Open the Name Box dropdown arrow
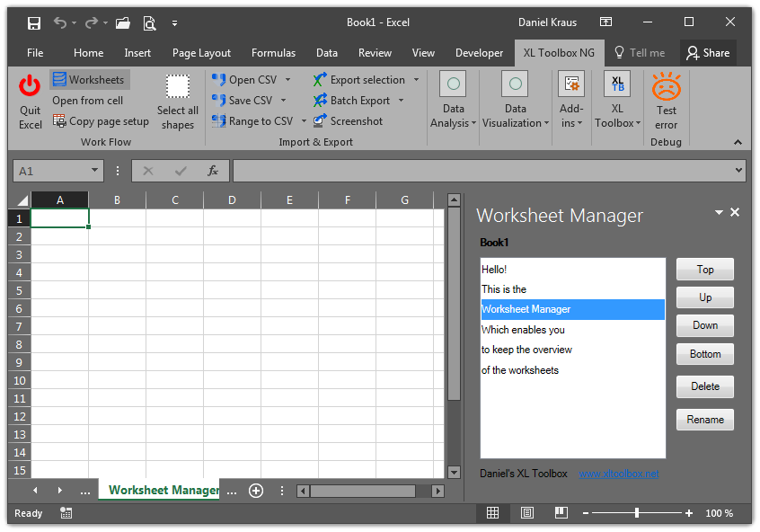 click(x=94, y=171)
